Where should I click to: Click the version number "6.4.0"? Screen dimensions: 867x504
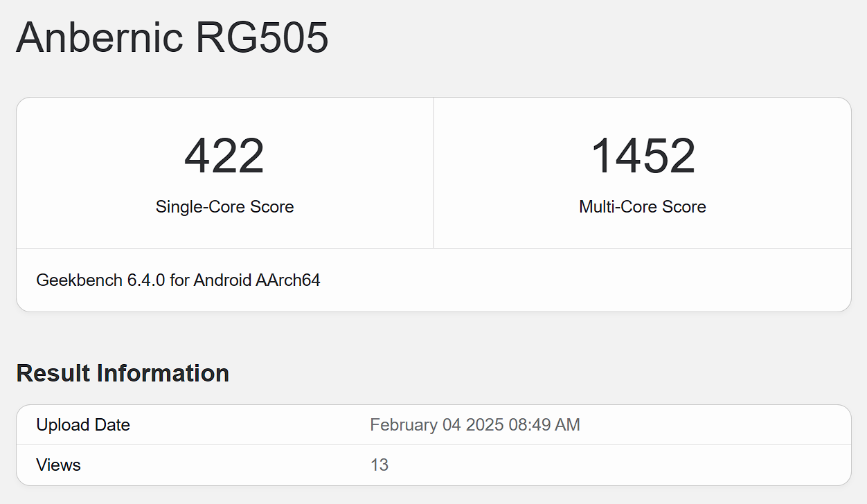coord(146,280)
